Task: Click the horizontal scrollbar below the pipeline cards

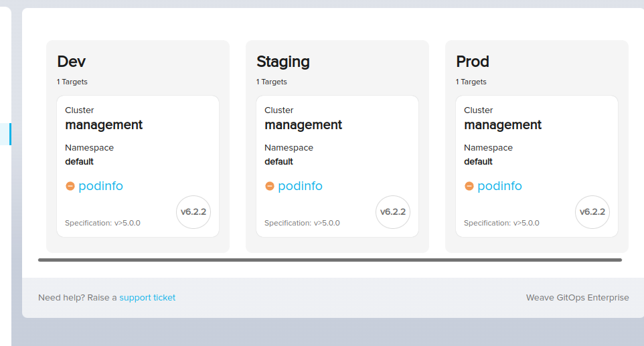Action: 330,260
